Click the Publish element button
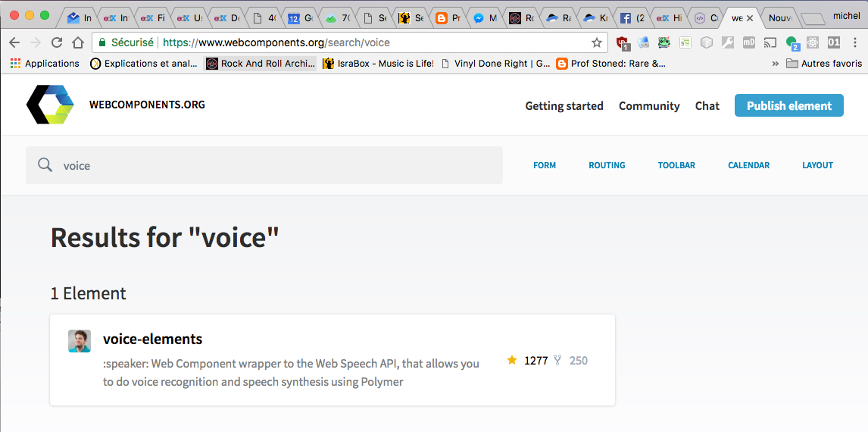This screenshot has height=432, width=868. point(788,106)
